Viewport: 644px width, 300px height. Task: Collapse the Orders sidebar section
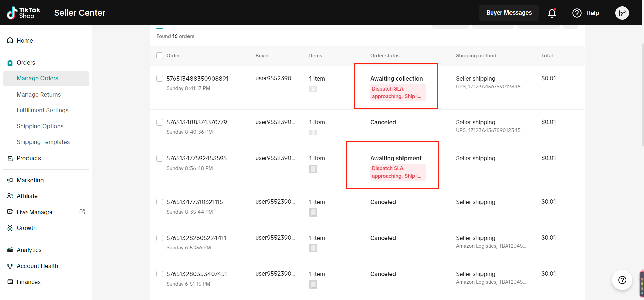[26, 63]
